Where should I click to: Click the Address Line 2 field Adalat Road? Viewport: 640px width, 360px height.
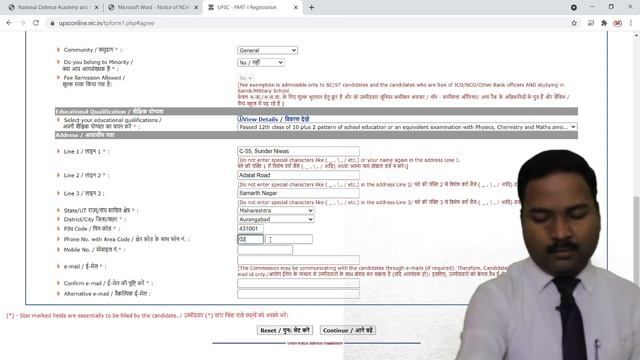coord(298,175)
